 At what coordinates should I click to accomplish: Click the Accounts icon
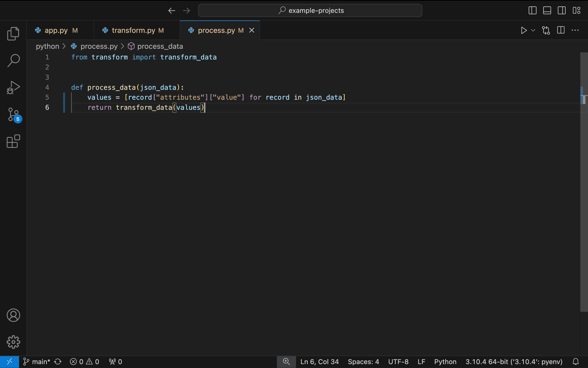[13, 315]
